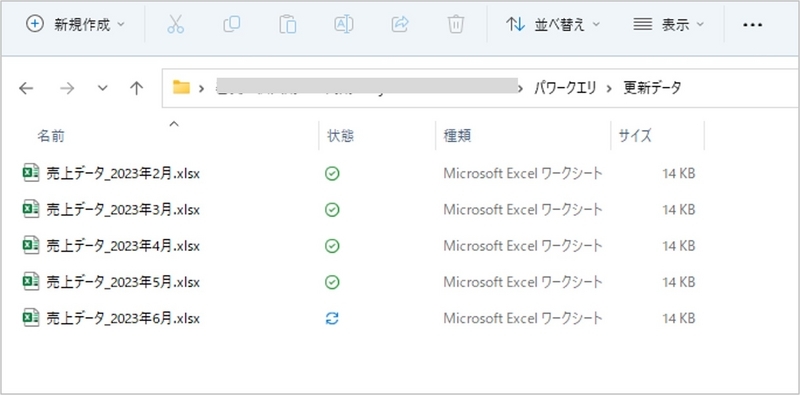This screenshot has width=800, height=395.
Task: Click Excel icon of 2023年3月 file
Action: (x=31, y=209)
